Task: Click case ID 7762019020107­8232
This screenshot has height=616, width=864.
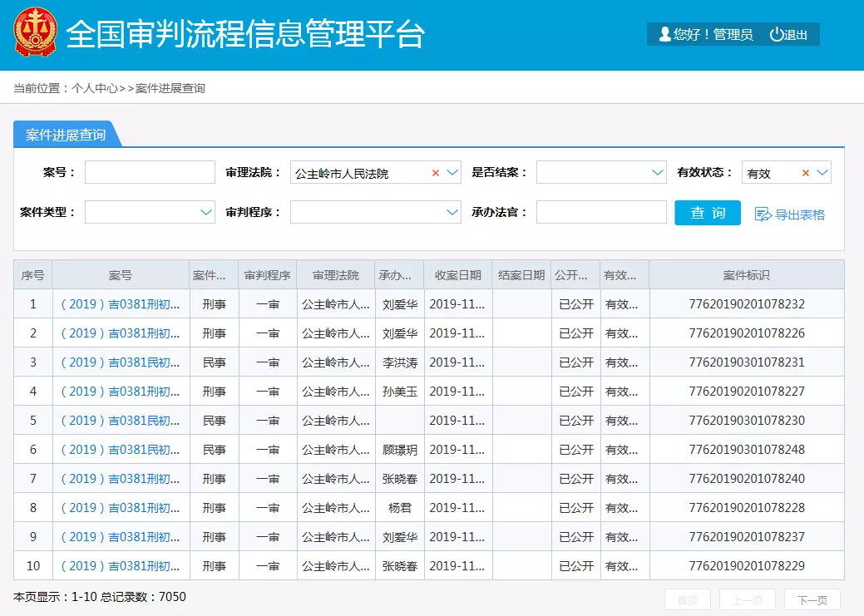Action: click(x=747, y=304)
